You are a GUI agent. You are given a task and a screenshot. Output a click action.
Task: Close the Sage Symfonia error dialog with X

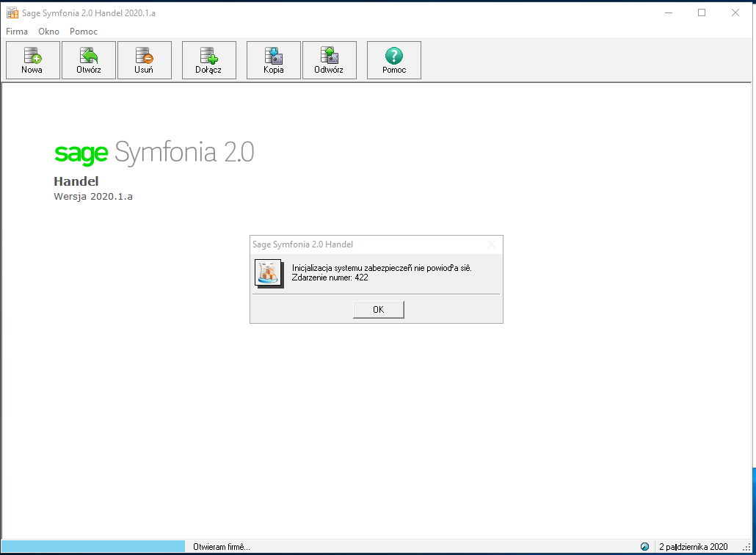click(x=492, y=244)
